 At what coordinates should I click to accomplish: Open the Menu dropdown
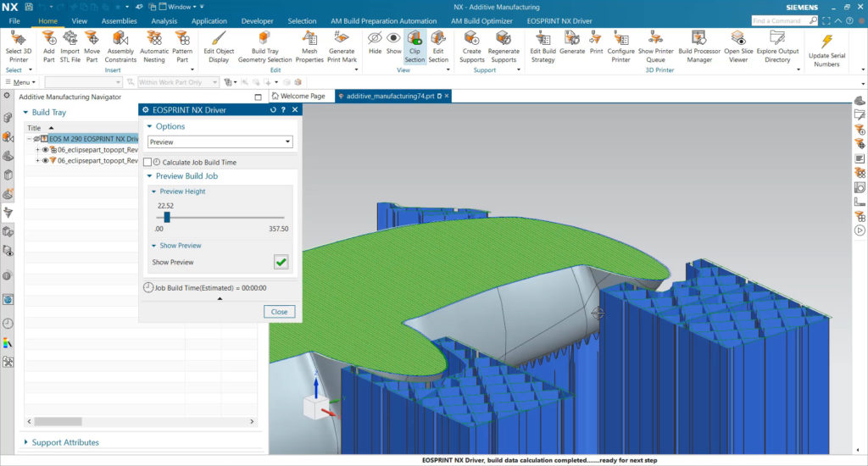pos(20,82)
